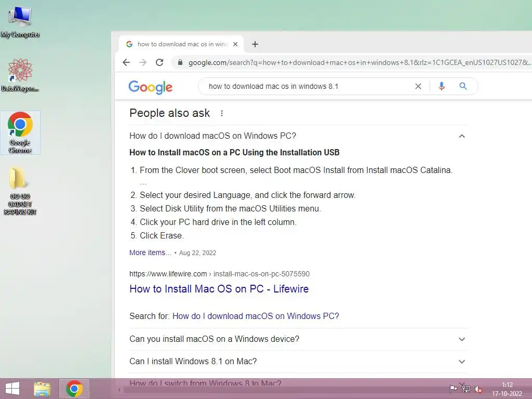Open People also ask three-dot menu
This screenshot has width=532, height=399.
click(x=221, y=113)
